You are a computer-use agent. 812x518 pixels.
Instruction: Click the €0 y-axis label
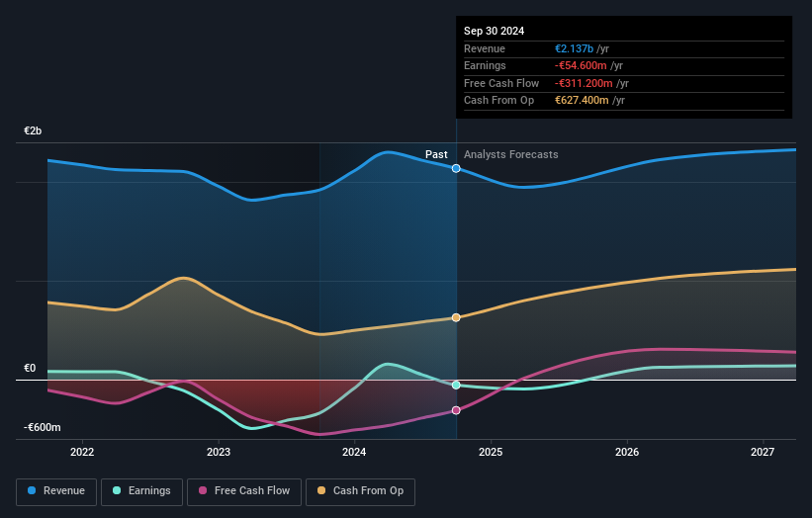tap(30, 369)
